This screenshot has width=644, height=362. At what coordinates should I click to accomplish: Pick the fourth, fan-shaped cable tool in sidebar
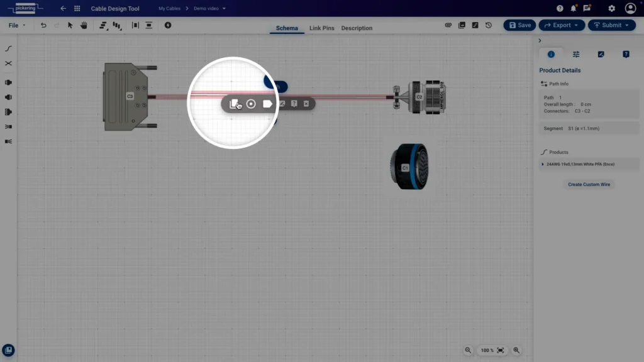pyautogui.click(x=8, y=127)
